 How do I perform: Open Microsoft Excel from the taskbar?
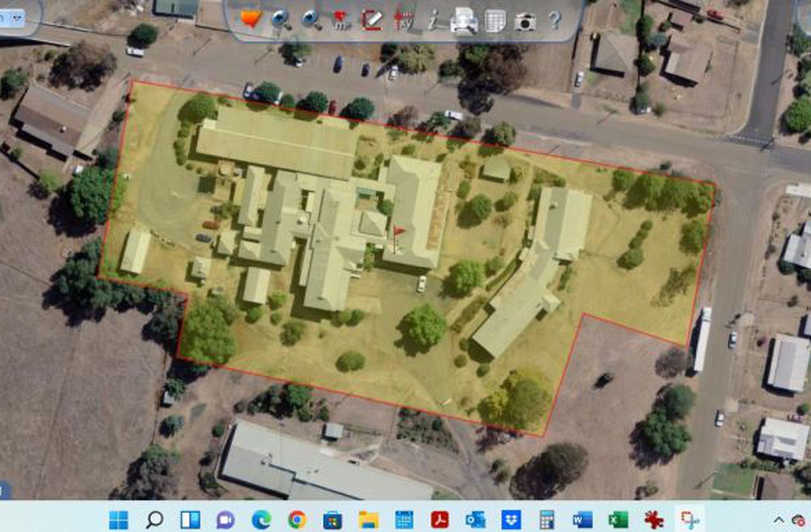coord(618,520)
